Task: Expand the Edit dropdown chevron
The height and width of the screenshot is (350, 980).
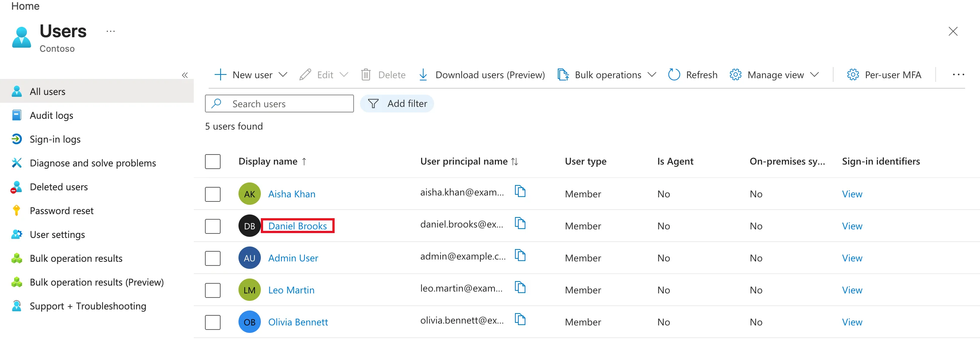Action: (344, 75)
